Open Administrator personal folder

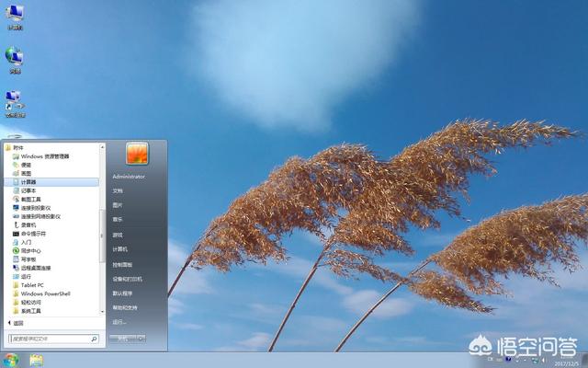(129, 177)
